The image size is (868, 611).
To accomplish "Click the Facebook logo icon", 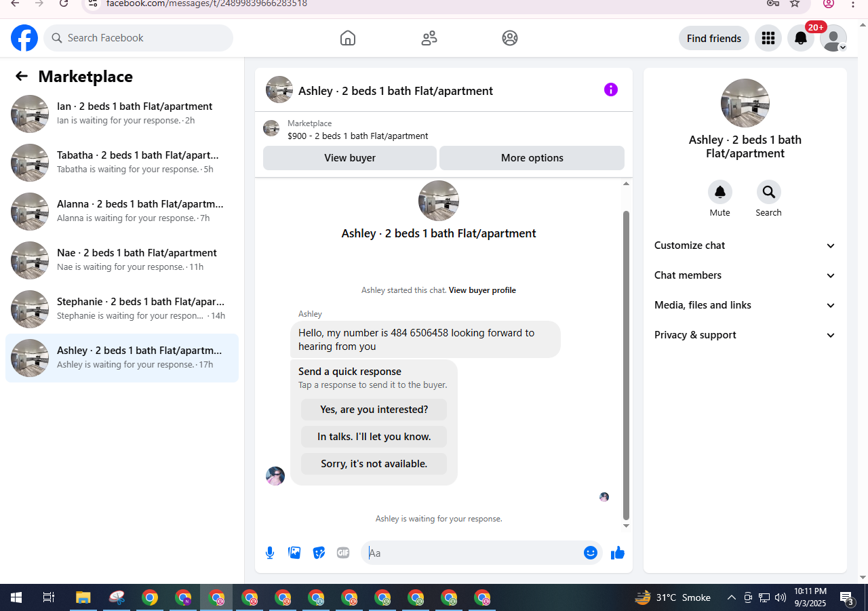I will [24, 38].
